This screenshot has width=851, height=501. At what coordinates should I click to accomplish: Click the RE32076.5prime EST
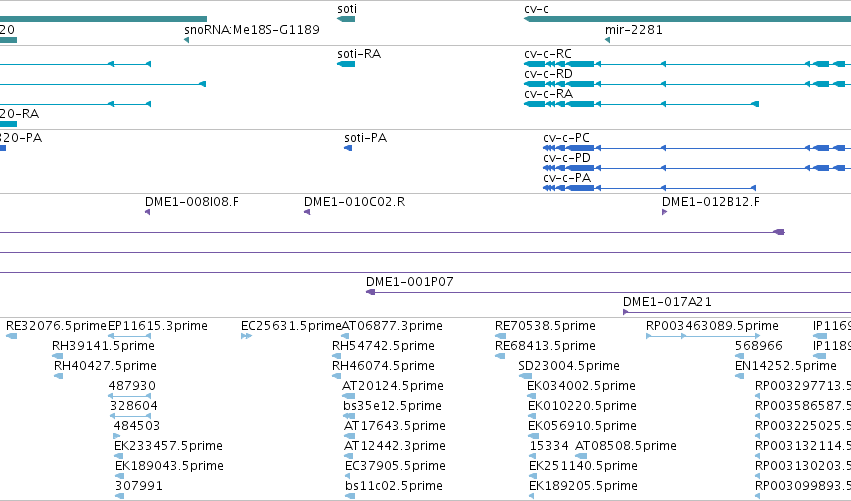point(11,337)
